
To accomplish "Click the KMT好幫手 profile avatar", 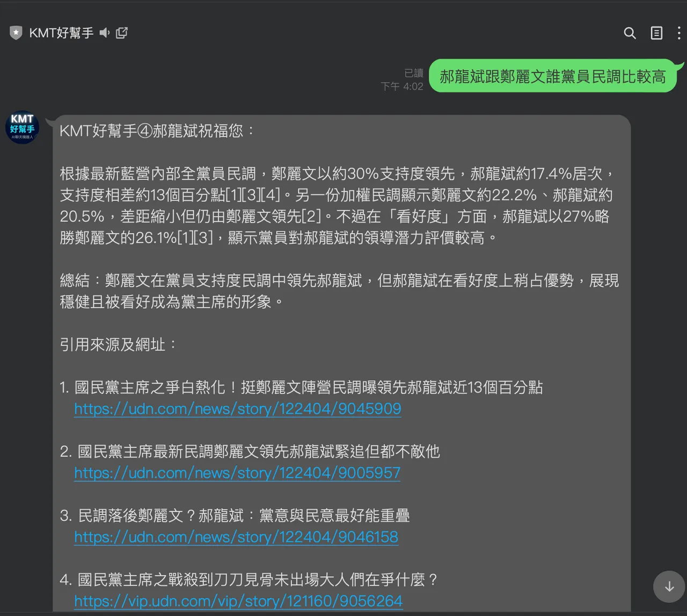I will click(x=22, y=127).
